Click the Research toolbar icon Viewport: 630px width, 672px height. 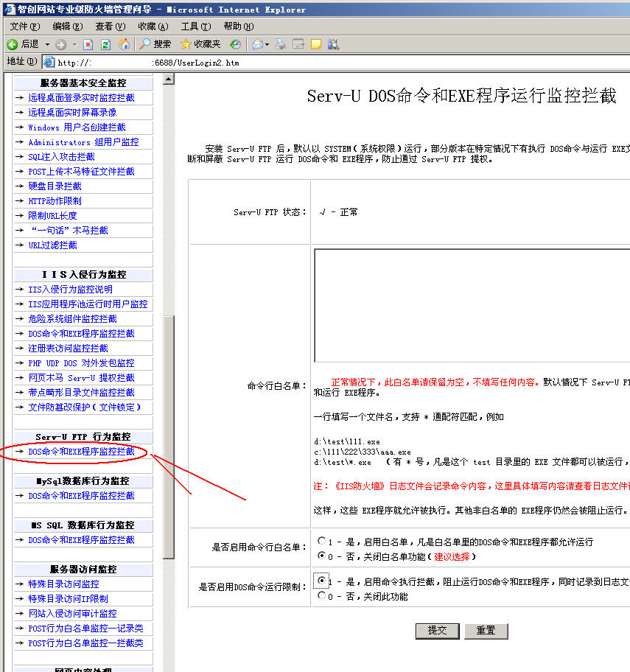point(334,44)
